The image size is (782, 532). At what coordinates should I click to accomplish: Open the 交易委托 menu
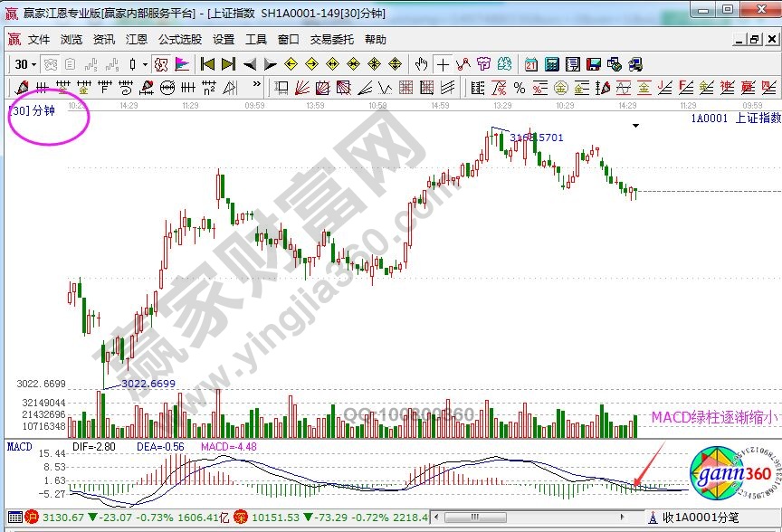tap(332, 40)
